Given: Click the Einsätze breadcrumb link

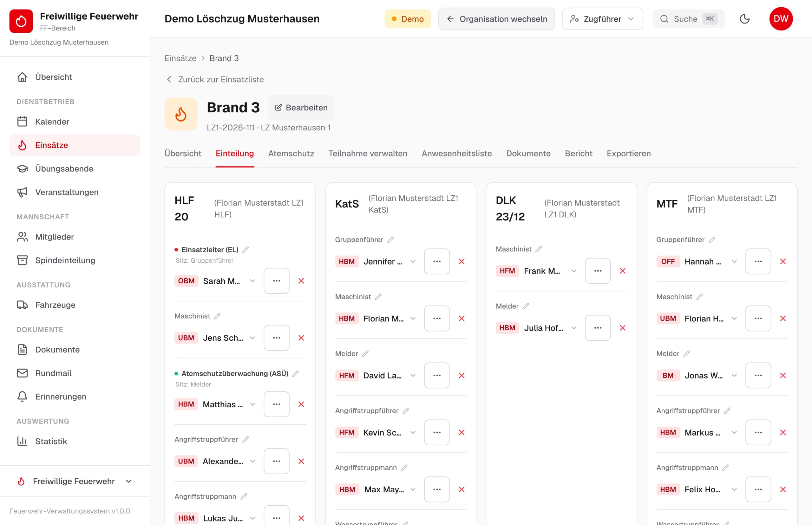Looking at the screenshot, I should click(x=180, y=58).
